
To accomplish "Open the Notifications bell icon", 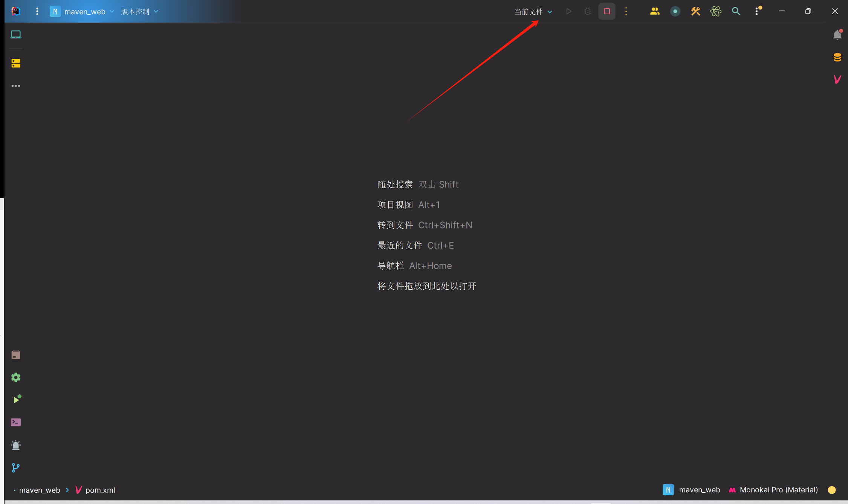I will (837, 35).
